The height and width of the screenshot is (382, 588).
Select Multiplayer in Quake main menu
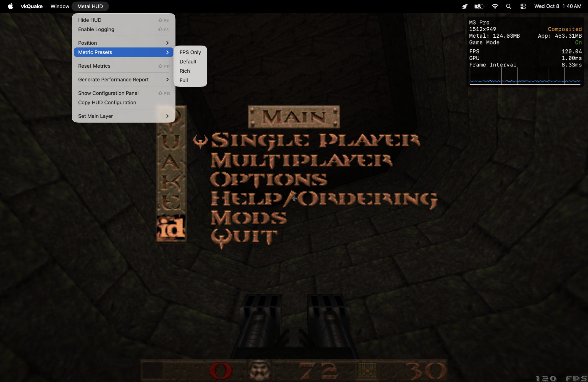[301, 161]
